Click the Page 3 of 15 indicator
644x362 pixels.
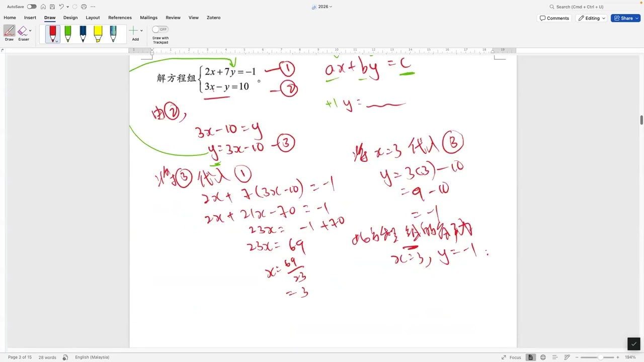coord(20,357)
